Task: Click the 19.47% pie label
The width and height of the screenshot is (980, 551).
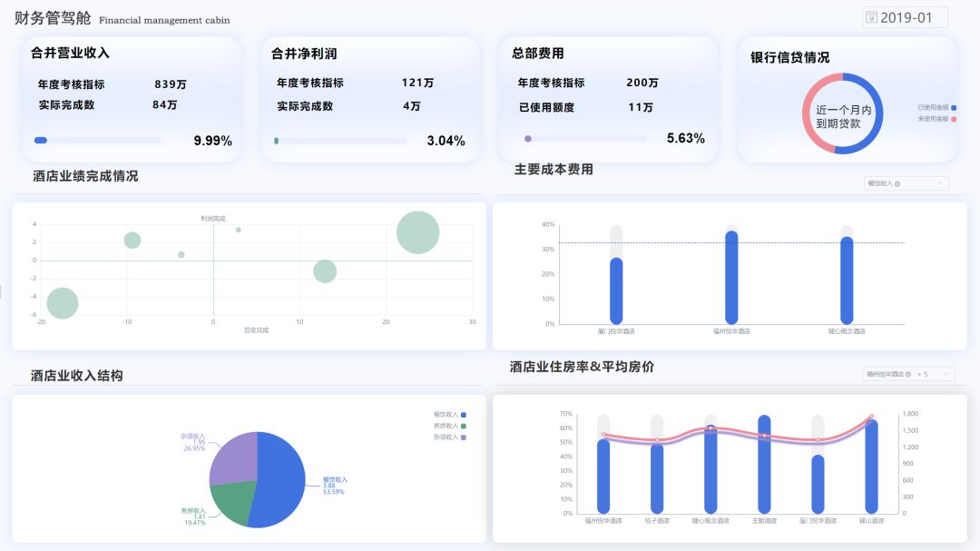Action: [x=194, y=523]
